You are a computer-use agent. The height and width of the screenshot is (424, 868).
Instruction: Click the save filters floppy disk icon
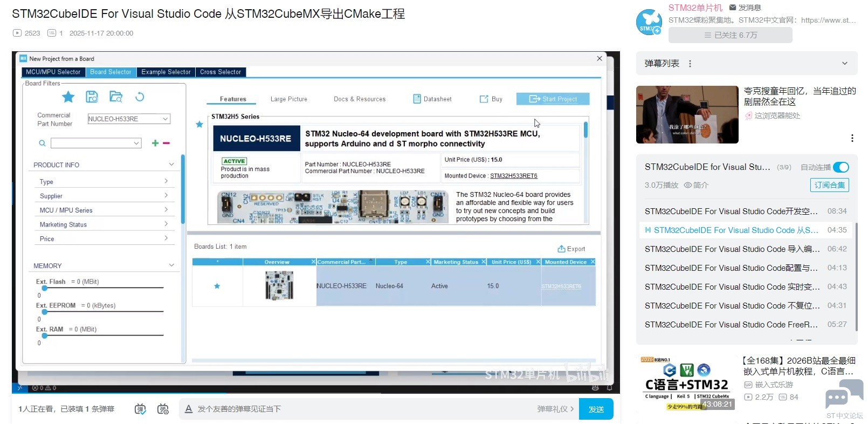click(x=92, y=97)
